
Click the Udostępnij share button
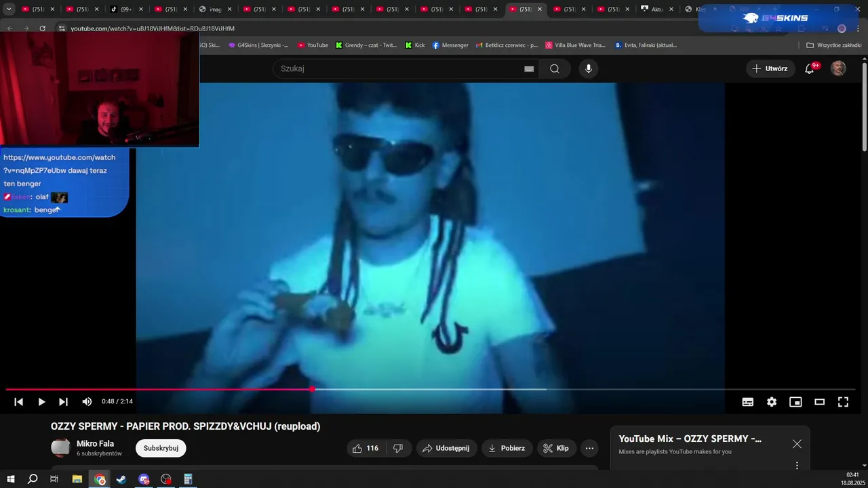pyautogui.click(x=446, y=448)
